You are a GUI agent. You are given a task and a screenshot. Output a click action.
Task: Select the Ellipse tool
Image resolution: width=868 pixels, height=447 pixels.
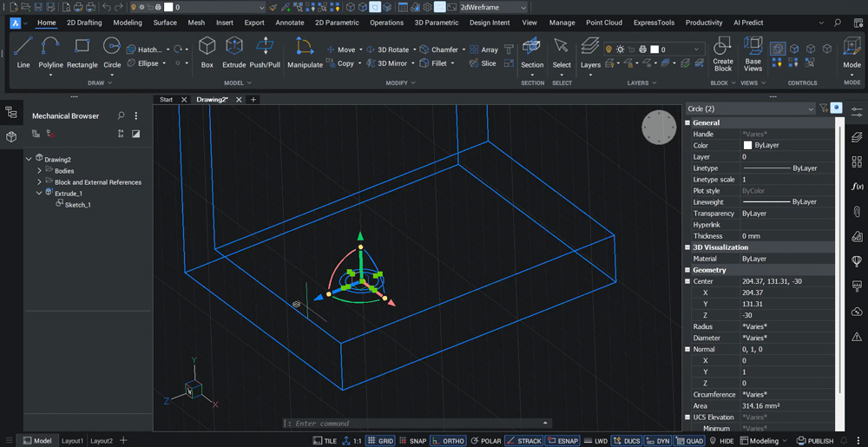click(143, 63)
